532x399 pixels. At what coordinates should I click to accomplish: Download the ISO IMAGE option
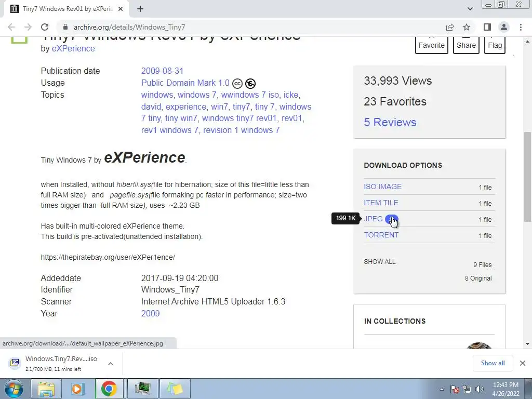pos(383,187)
